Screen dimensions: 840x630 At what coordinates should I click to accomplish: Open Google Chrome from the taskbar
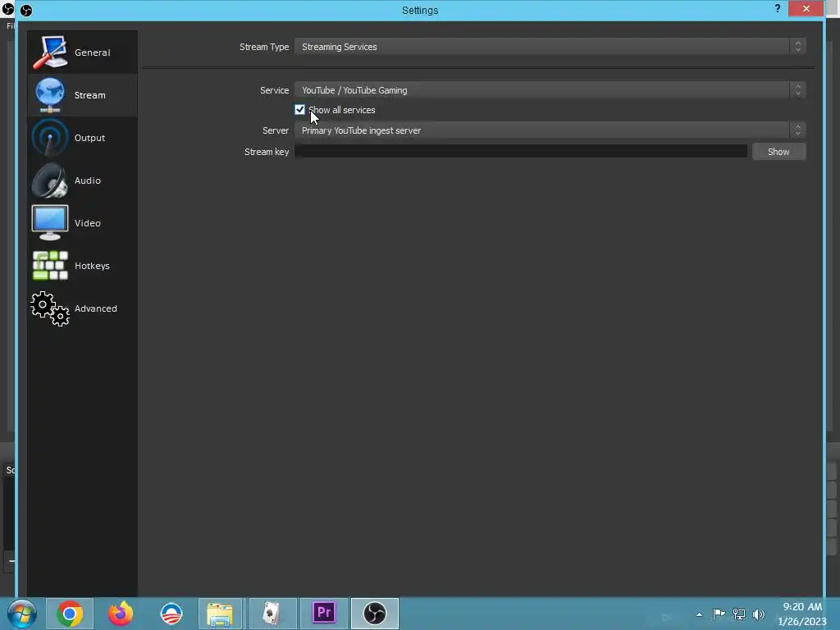(70, 614)
